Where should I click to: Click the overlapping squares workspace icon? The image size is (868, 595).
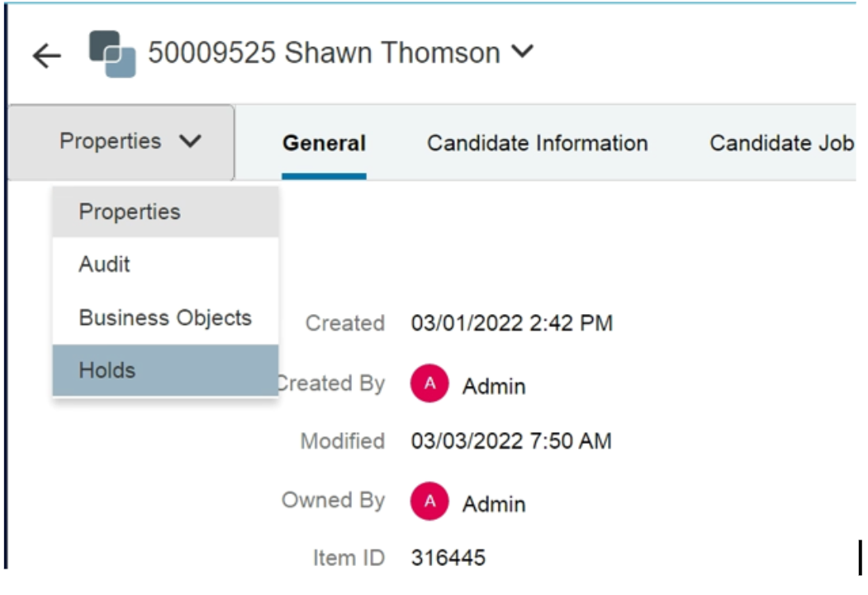click(112, 54)
